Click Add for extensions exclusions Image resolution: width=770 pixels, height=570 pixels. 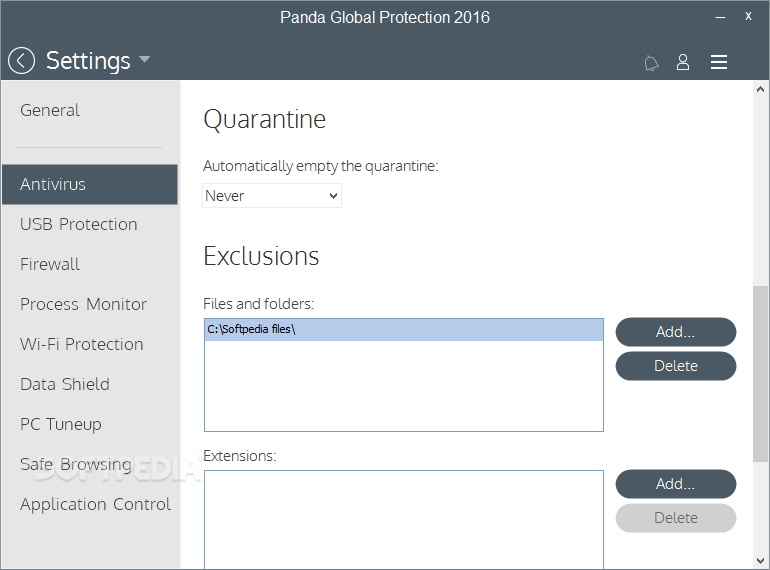[676, 484]
